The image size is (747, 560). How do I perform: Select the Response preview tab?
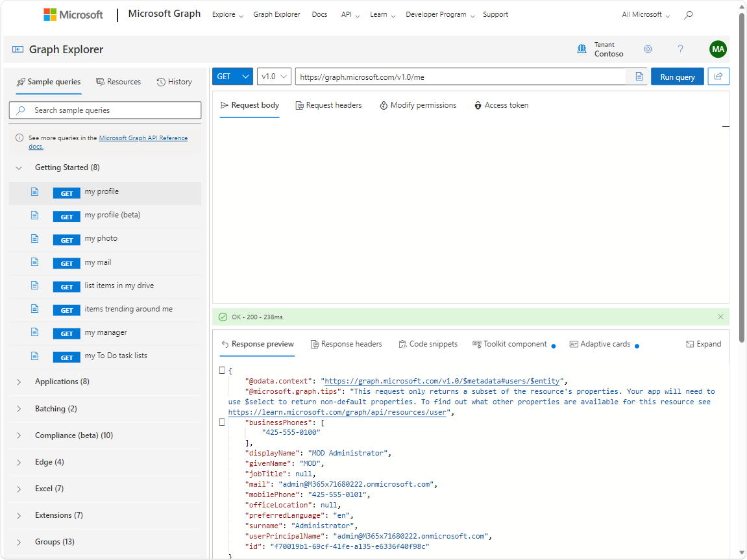tap(258, 344)
